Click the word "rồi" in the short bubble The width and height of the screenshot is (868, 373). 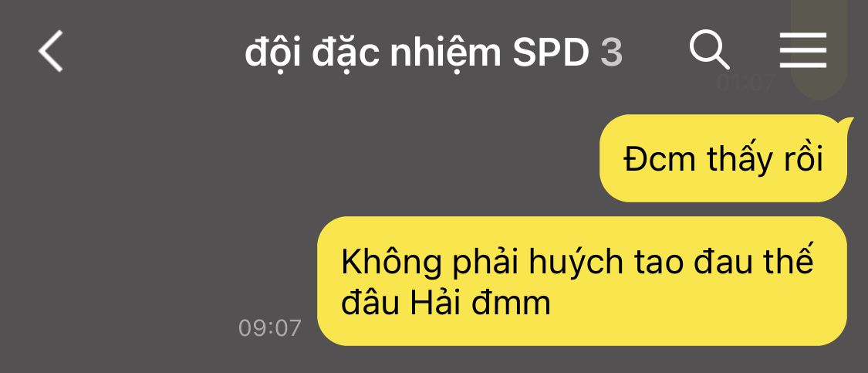(802, 160)
